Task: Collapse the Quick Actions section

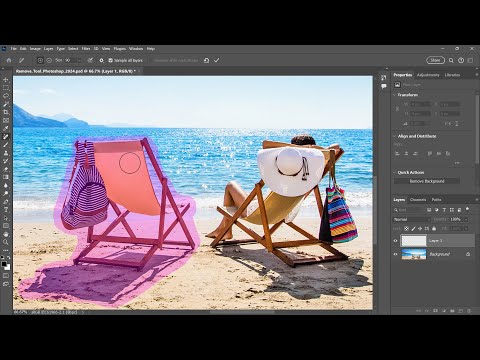Action: pyautogui.click(x=394, y=173)
